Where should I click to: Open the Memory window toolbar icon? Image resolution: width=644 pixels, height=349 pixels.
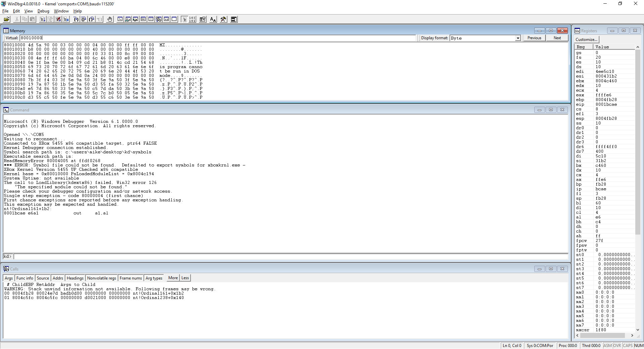pos(151,19)
